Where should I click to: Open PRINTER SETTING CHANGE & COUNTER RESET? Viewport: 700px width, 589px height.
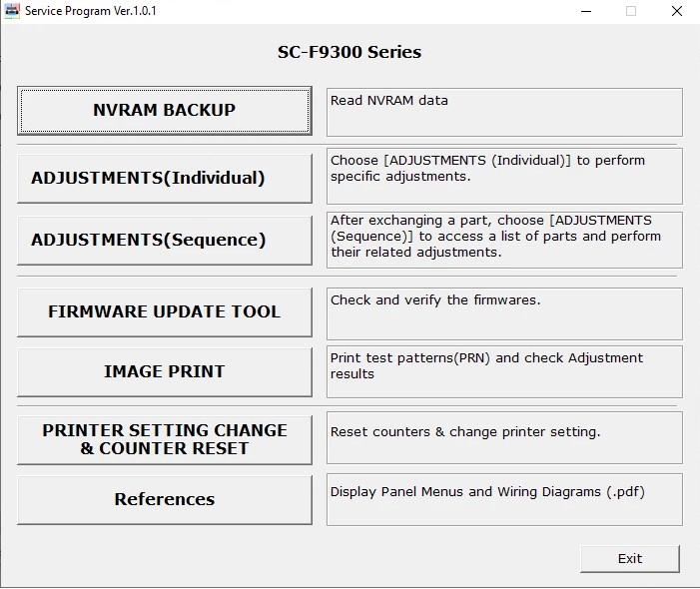(x=165, y=440)
